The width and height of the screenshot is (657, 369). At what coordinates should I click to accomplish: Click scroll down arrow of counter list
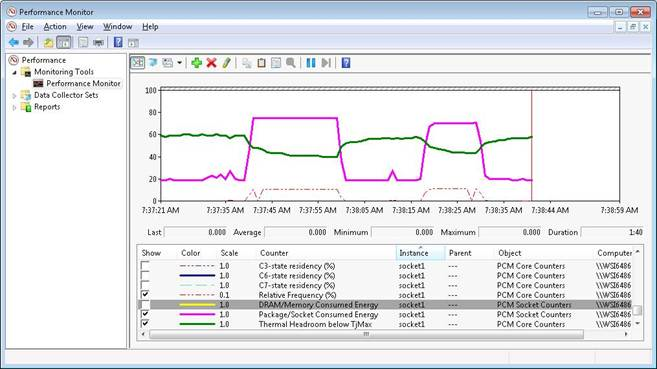point(637,324)
